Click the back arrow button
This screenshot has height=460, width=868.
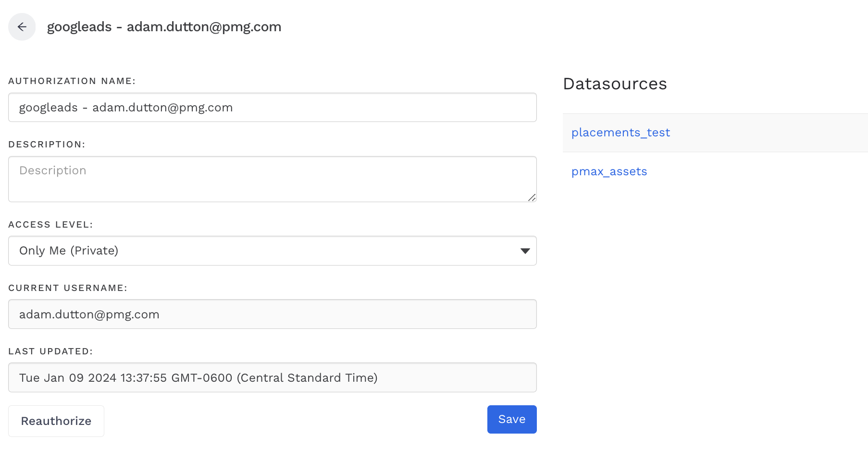pyautogui.click(x=22, y=27)
